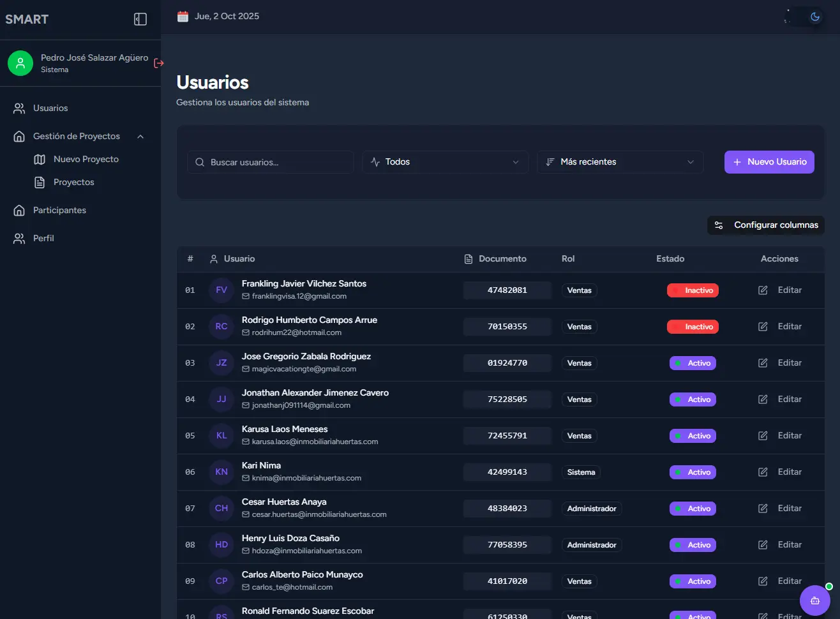Click the green user avatar in the sidebar
The image size is (840, 619).
pos(20,63)
